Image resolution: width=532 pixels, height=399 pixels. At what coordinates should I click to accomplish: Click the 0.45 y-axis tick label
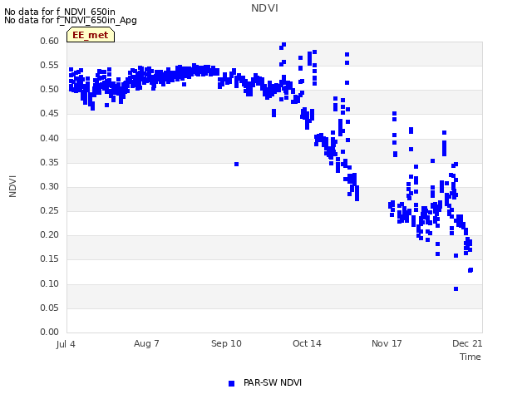[50, 114]
